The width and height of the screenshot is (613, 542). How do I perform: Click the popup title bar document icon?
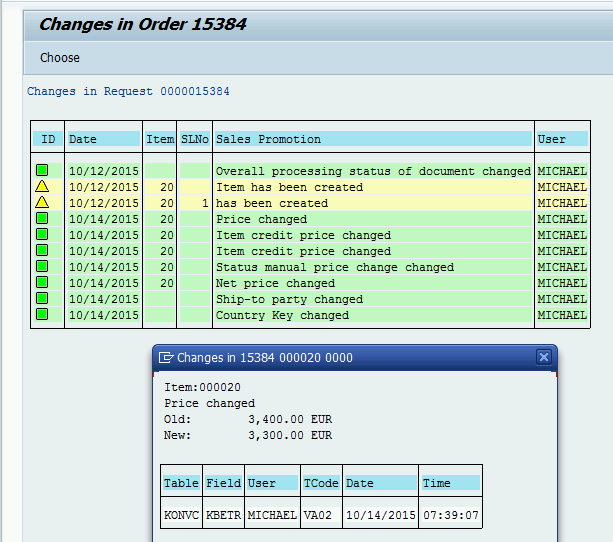[166, 358]
